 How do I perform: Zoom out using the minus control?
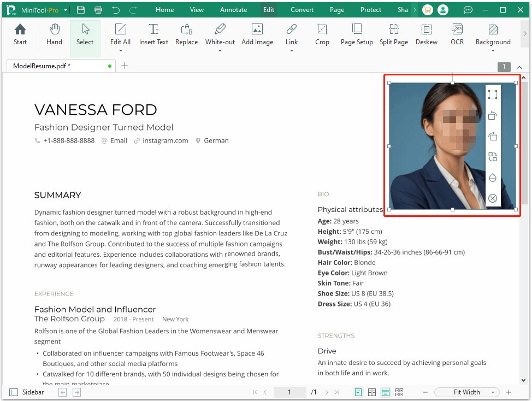click(x=425, y=392)
